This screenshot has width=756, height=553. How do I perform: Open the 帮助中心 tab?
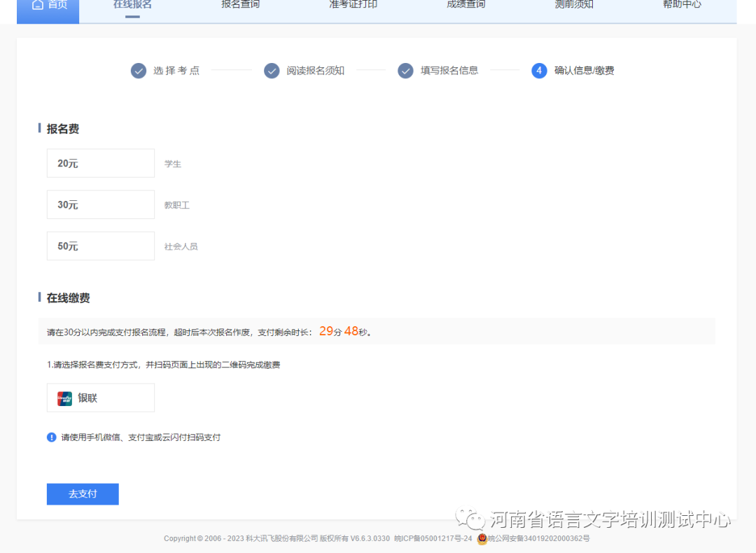click(x=682, y=5)
